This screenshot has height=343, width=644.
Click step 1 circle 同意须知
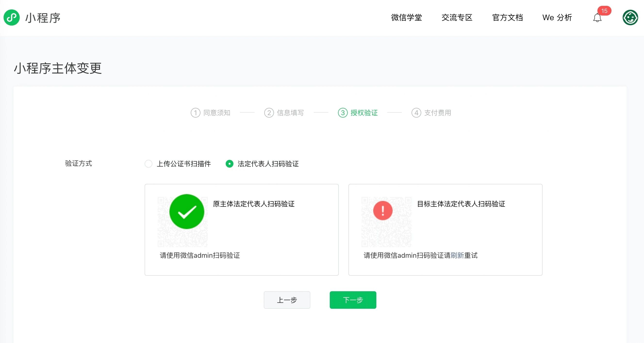195,113
